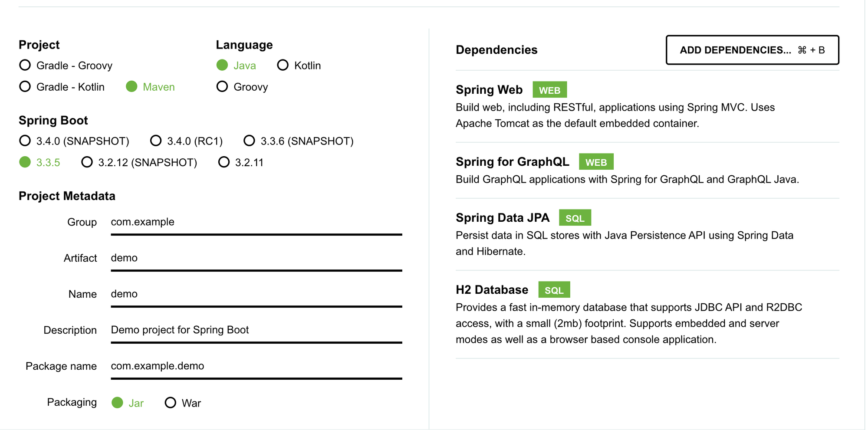Viewport: 868px width, 430px height.
Task: Click the WEB tag beside Spring for GraphQL
Action: [596, 162]
